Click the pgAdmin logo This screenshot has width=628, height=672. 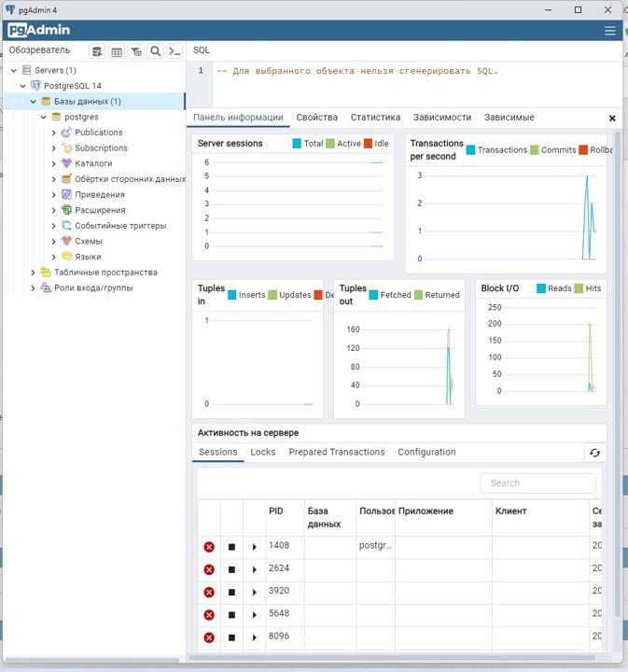point(39,30)
